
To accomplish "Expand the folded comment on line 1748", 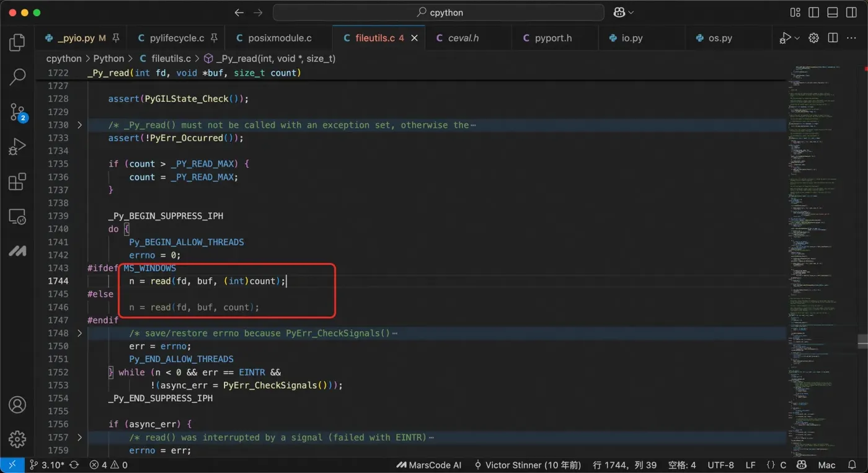I will tap(79, 334).
